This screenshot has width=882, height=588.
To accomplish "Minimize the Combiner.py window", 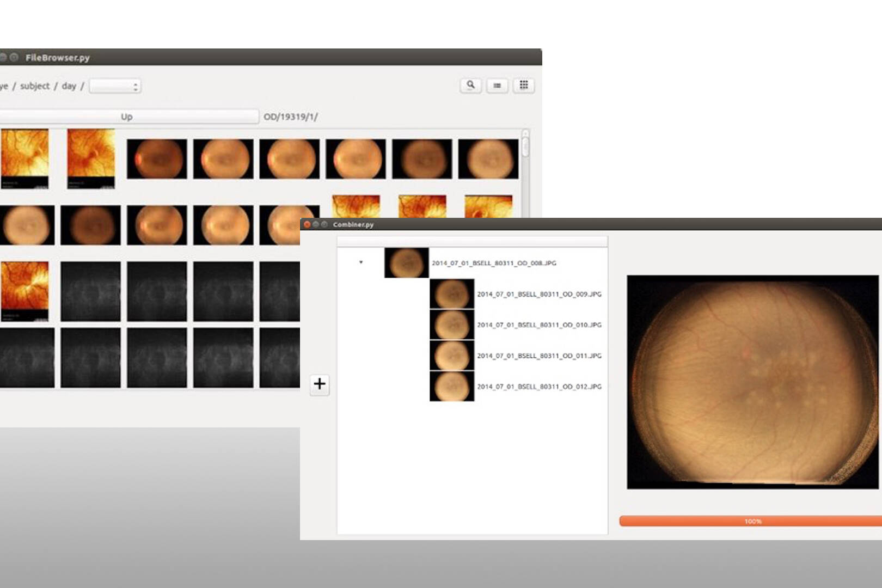I will [x=316, y=224].
